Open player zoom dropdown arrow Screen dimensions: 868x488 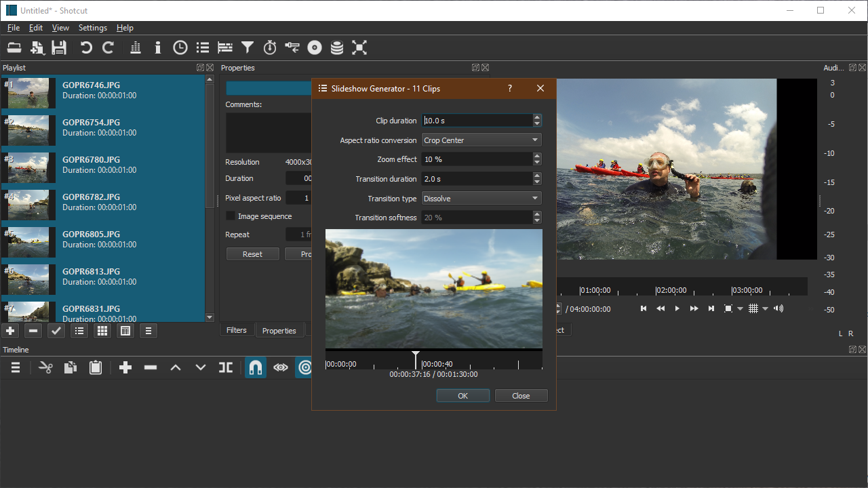741,309
